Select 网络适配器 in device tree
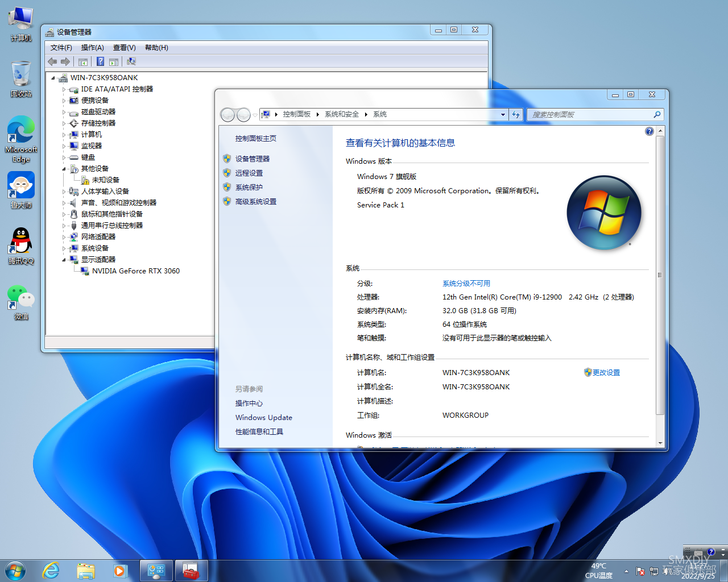 (98, 237)
